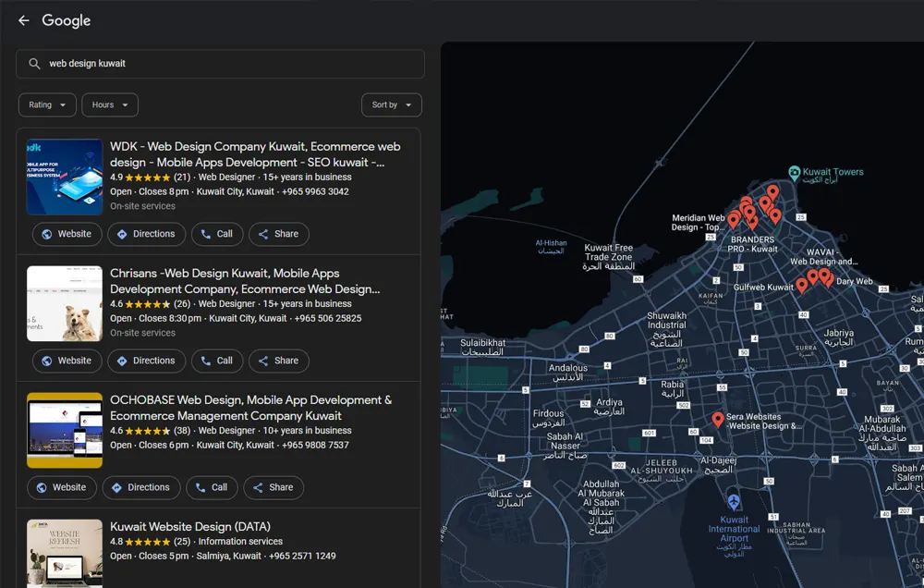Click the BRANDERS PRO - Kuwait map label

tap(752, 244)
